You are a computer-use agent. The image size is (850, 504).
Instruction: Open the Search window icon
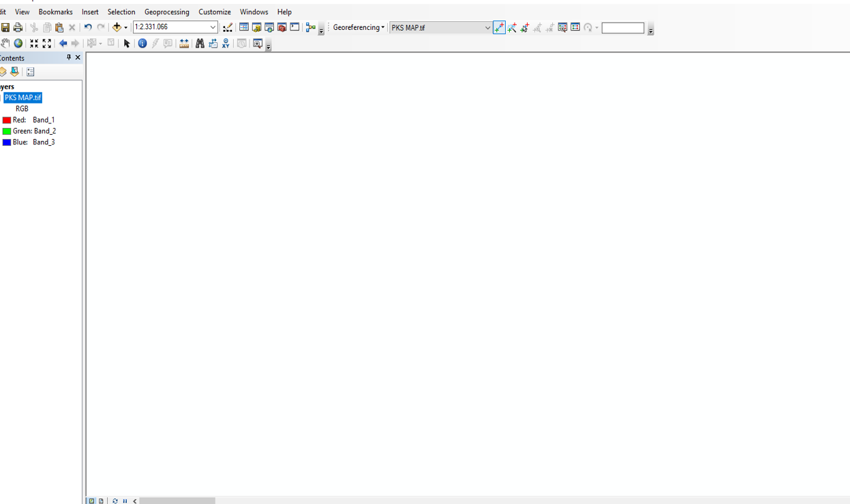(269, 28)
